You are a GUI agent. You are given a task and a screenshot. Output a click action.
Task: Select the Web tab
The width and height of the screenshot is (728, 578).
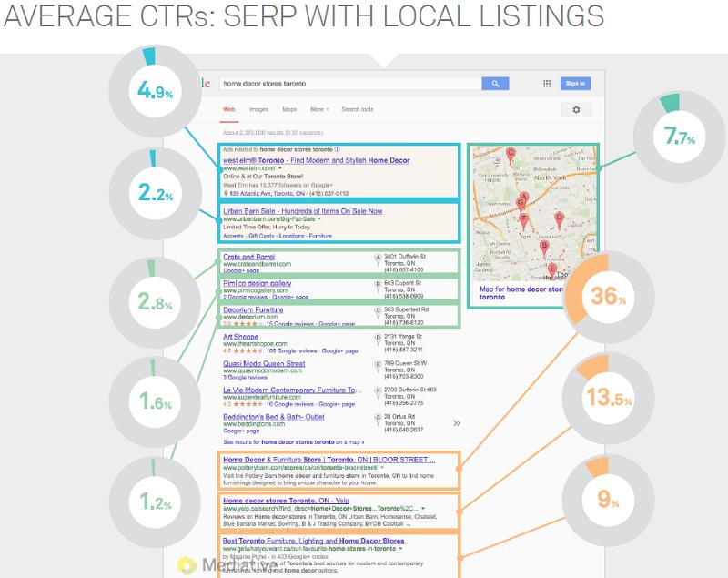point(229,109)
